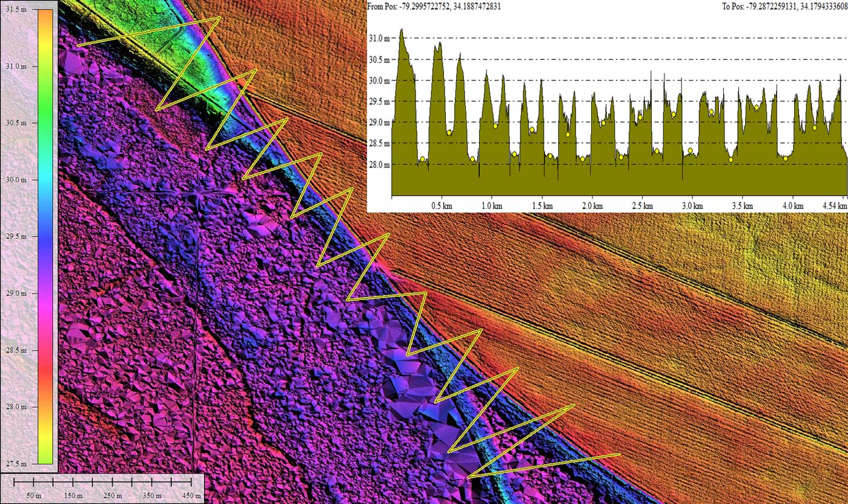Click the 30.5 profile chart axis value
This screenshot has height=504, width=848.
click(379, 59)
